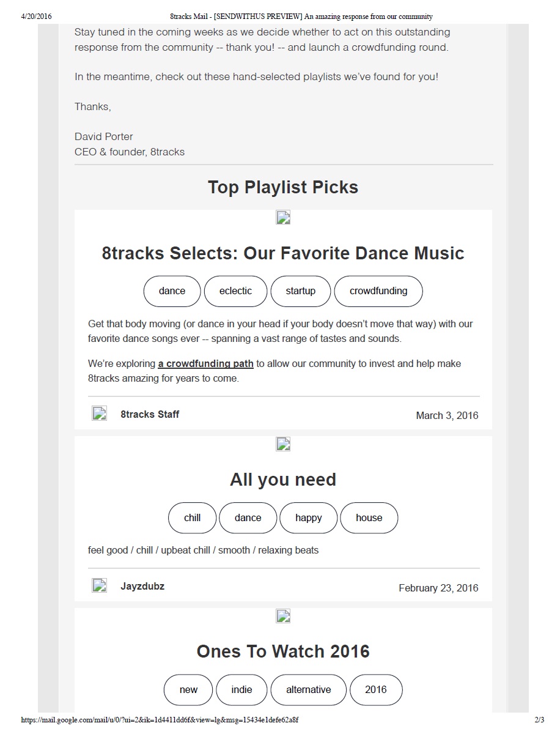Image resolution: width=560 pixels, height=734 pixels.
Task: Select the chill tag
Action: coord(192,518)
